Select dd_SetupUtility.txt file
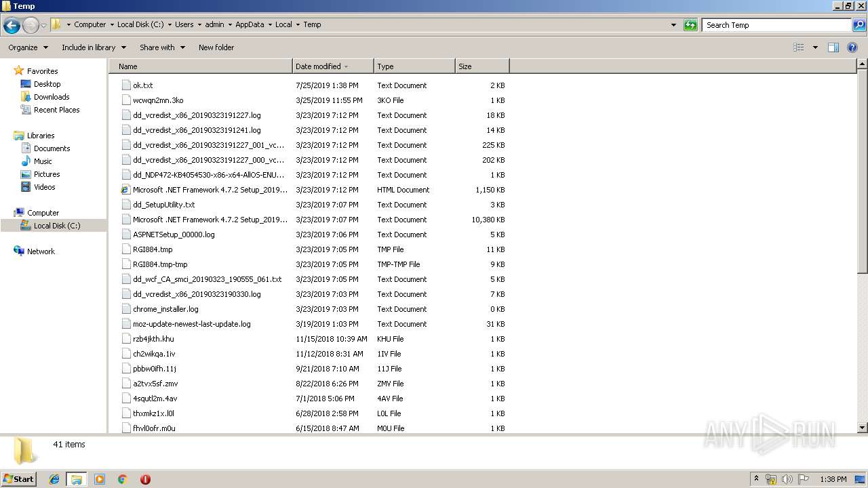This screenshot has height=488, width=868. pyautogui.click(x=163, y=205)
